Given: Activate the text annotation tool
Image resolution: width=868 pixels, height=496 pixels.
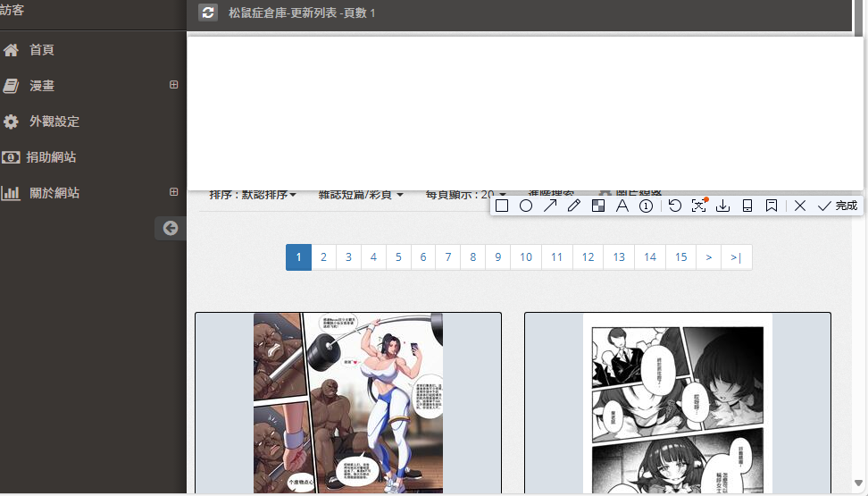Looking at the screenshot, I should (x=622, y=206).
